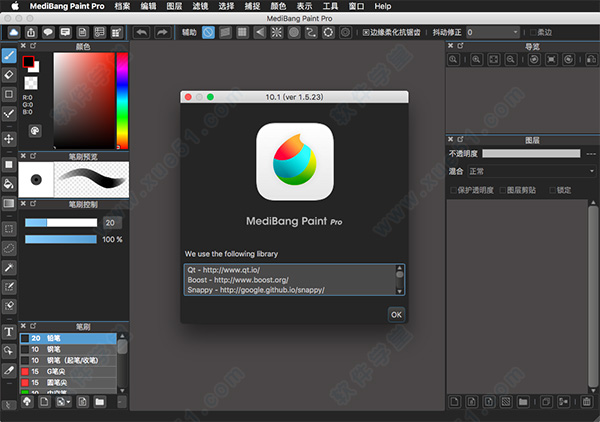Viewport: 600px width, 422px height.
Task: Click the delete layer trash icon
Action: 586,401
